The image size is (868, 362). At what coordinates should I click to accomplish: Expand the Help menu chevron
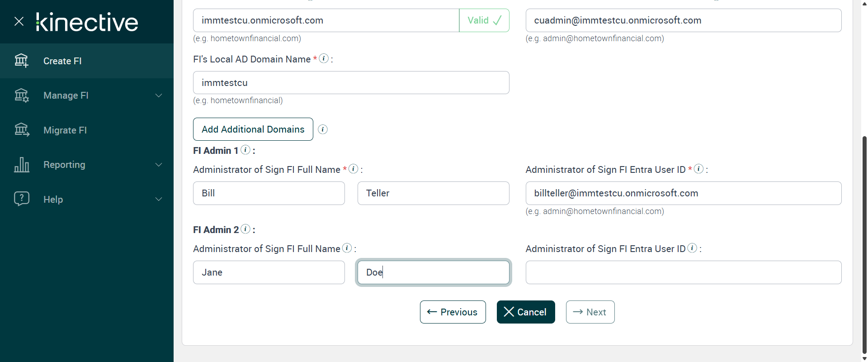pos(159,199)
